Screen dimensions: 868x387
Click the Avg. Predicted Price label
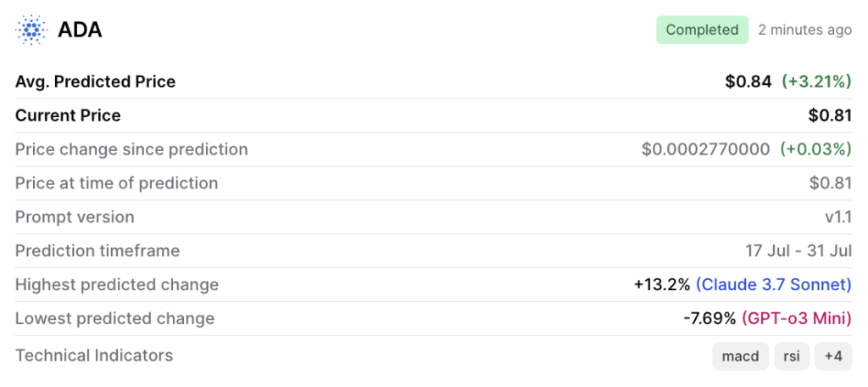tap(95, 81)
